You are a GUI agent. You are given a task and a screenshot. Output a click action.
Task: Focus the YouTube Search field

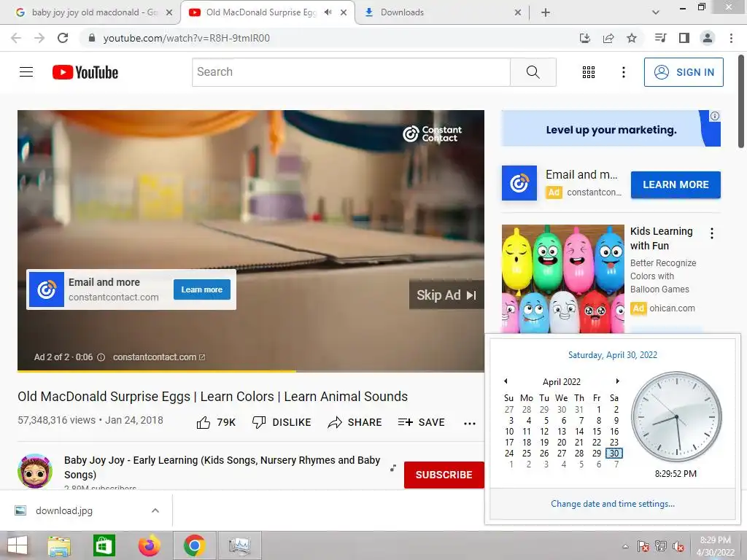point(351,72)
